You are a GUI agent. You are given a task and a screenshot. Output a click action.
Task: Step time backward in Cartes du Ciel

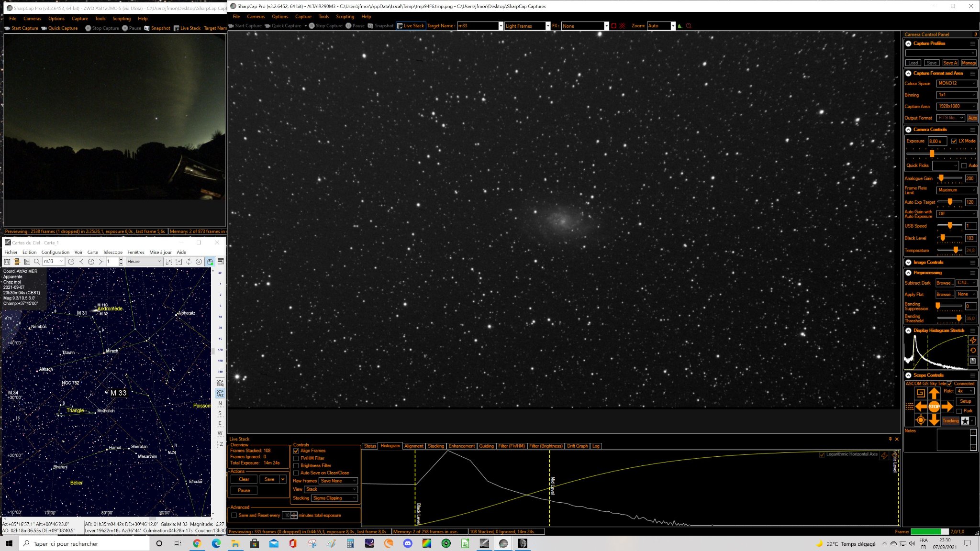[81, 262]
